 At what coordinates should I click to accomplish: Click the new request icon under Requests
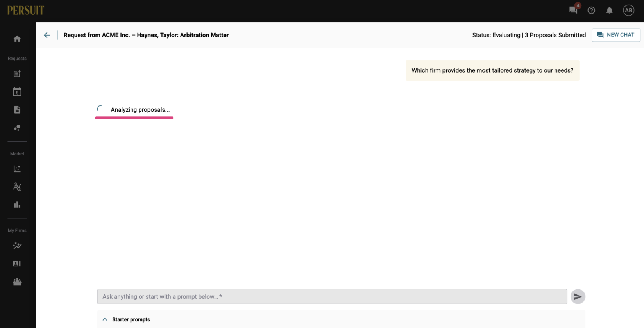17,73
